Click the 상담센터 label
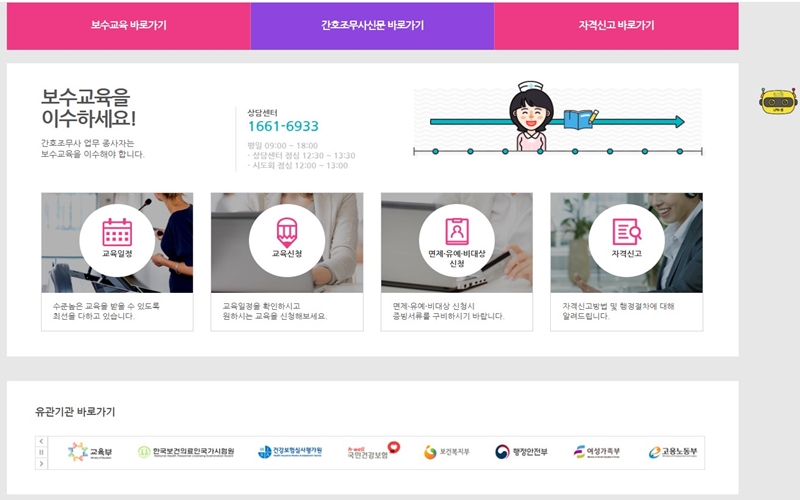 262,113
